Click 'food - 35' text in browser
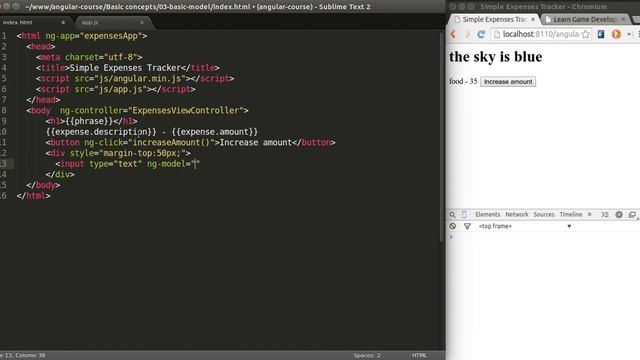 tap(463, 82)
